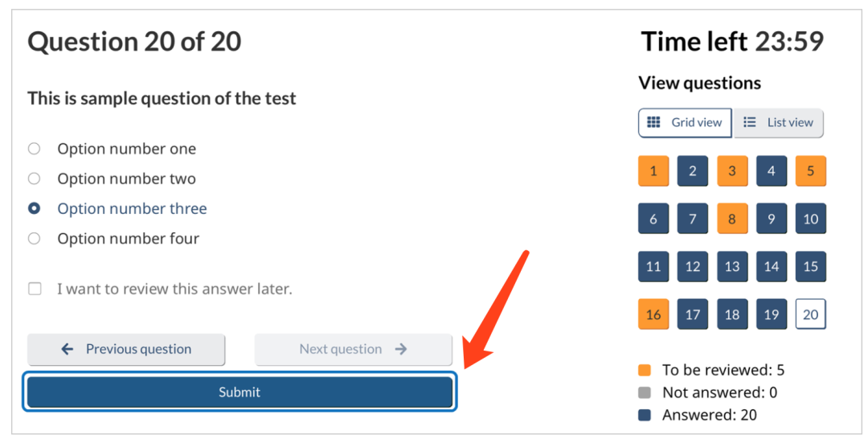Jump to question 5 tile
The image size is (868, 439).
pos(810,171)
